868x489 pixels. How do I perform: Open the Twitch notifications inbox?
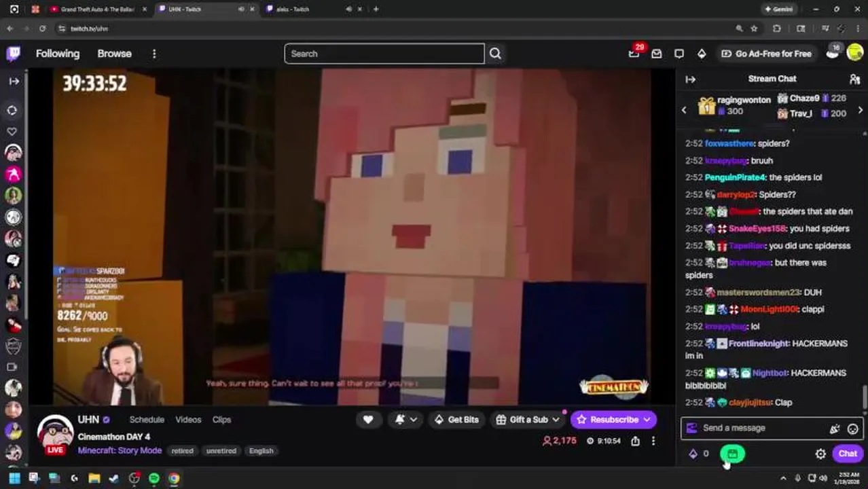(x=657, y=54)
